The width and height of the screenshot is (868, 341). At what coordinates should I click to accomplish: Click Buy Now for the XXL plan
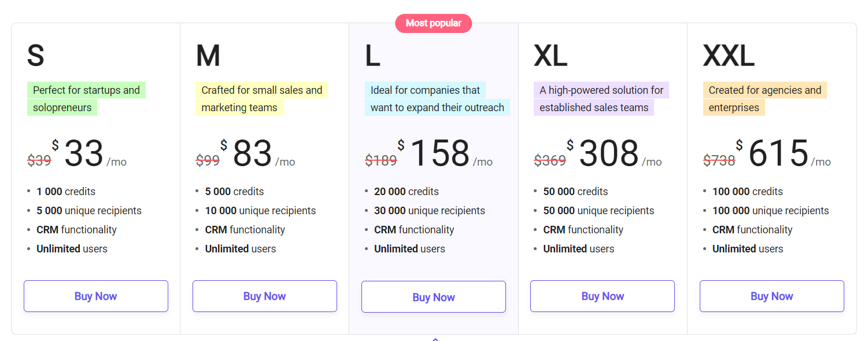pos(772,296)
